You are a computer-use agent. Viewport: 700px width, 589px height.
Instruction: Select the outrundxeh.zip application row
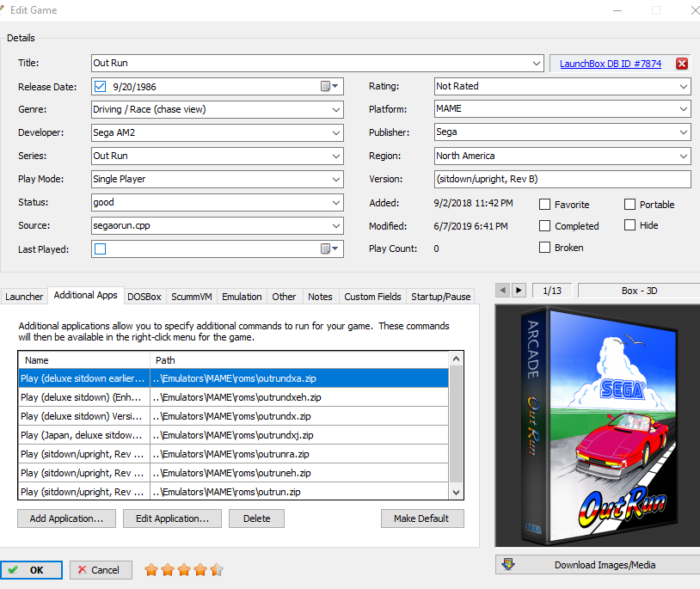point(234,397)
